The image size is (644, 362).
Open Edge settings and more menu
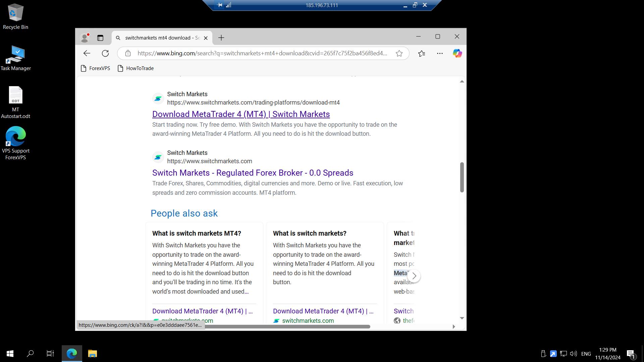click(440, 53)
